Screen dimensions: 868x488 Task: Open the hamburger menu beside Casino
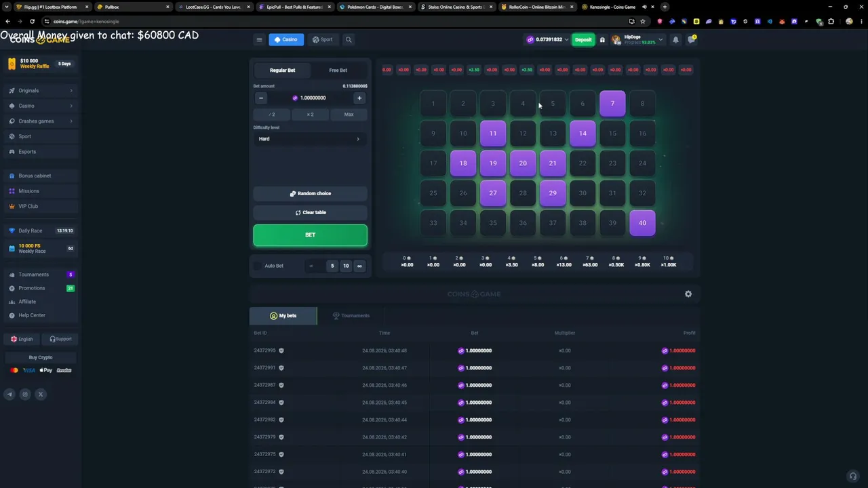click(259, 39)
